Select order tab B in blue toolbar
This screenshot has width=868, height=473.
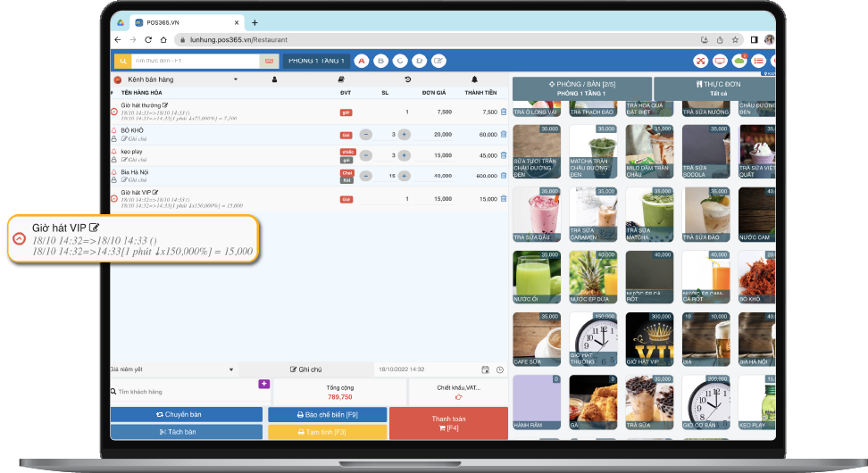(x=380, y=61)
